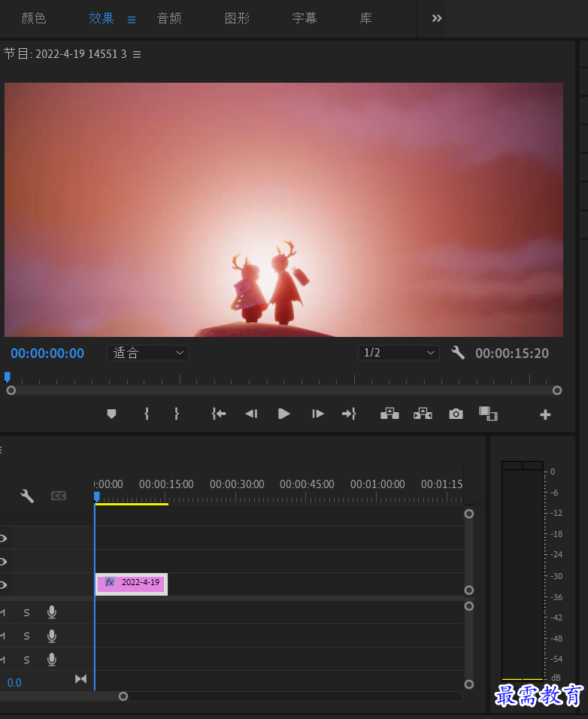Viewport: 588px width, 719px height.
Task: Switch to the 音频 workspace tab
Action: [169, 18]
